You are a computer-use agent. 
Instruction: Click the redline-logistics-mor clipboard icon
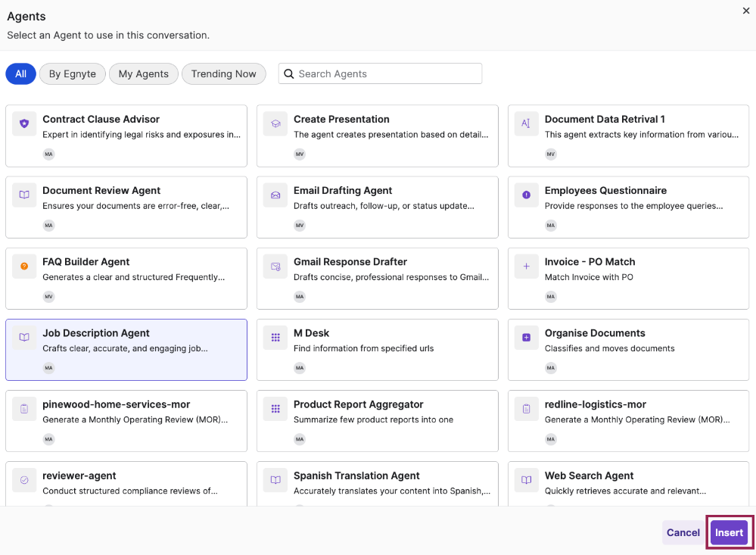526,409
